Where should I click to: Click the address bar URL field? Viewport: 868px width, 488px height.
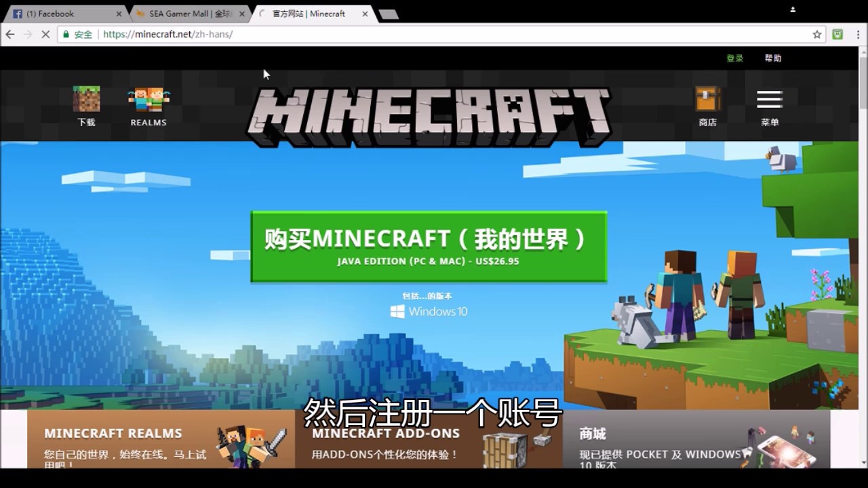point(441,35)
